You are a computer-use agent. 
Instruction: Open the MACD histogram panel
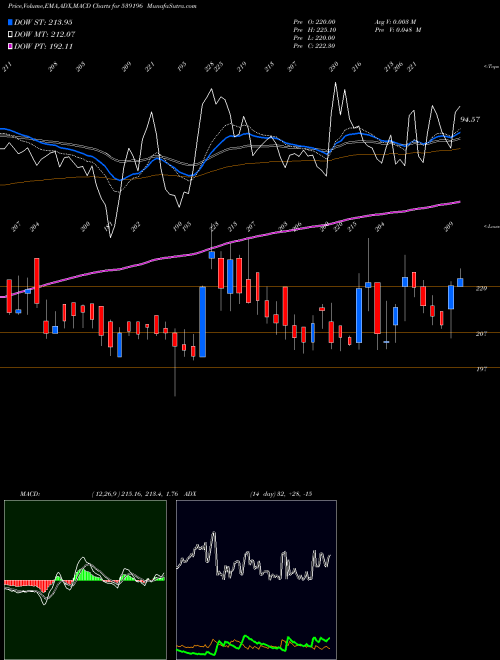(x=85, y=580)
